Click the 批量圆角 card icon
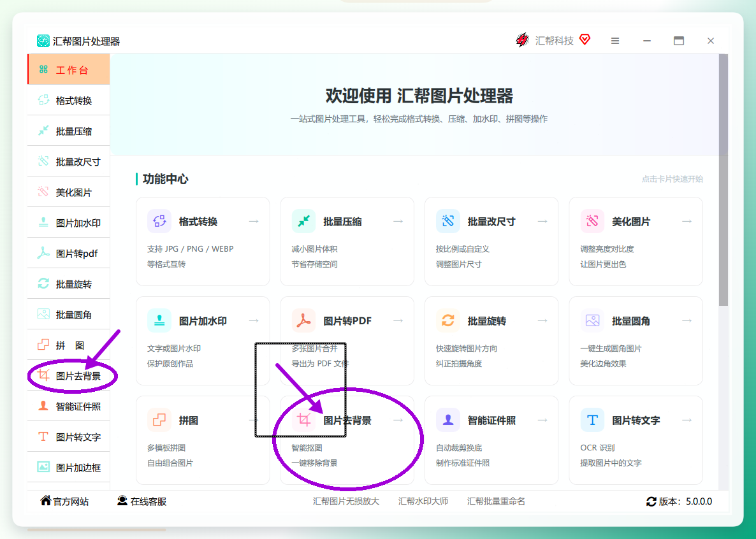This screenshot has width=756, height=539. coord(593,320)
